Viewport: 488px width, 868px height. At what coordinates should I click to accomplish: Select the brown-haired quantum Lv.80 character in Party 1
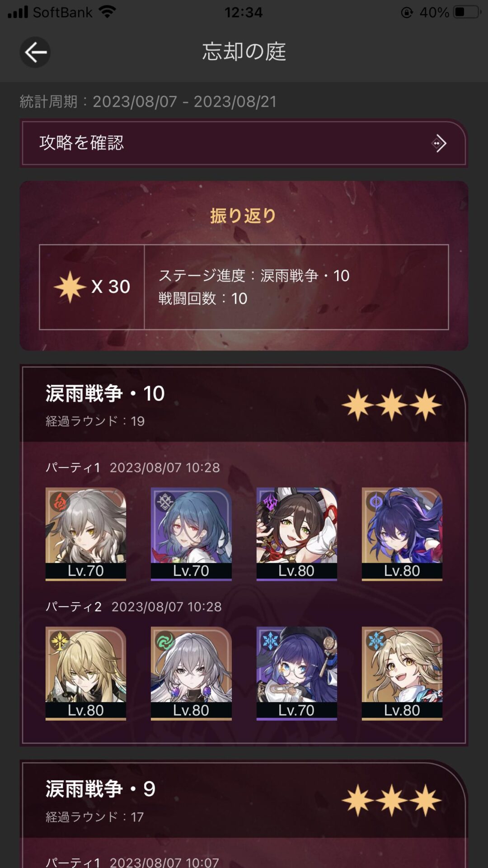pos(296,534)
